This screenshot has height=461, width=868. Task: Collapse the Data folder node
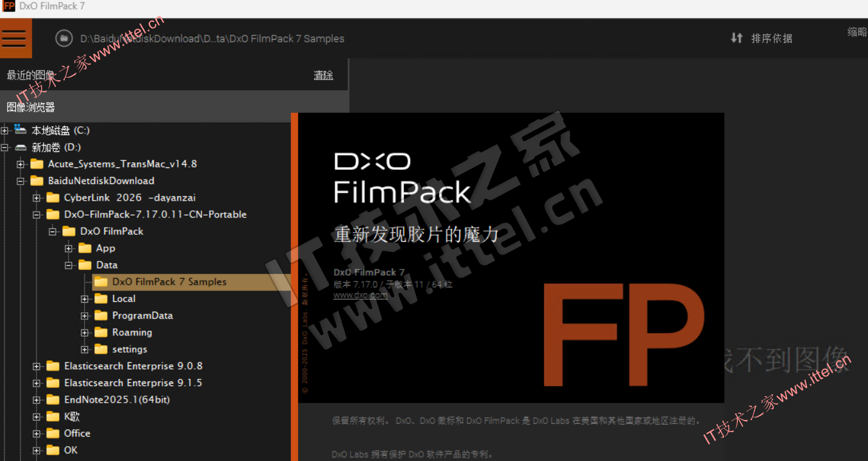(x=69, y=265)
